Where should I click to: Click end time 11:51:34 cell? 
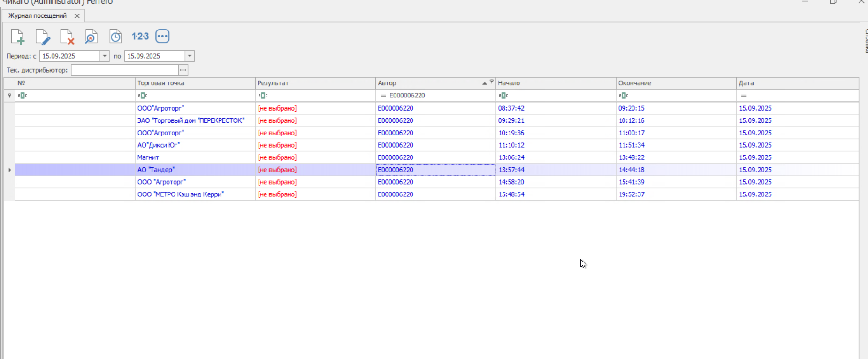(676, 145)
